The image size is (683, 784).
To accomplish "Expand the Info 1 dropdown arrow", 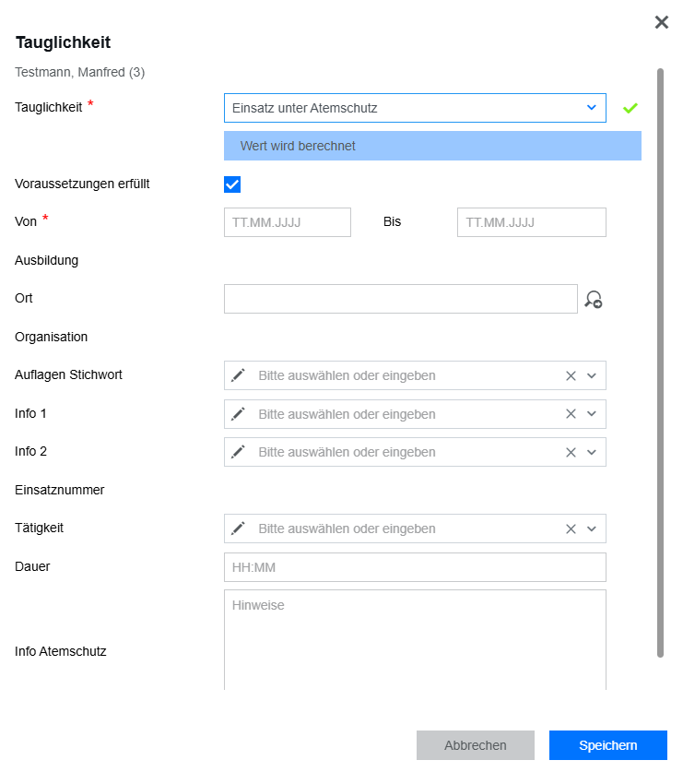I will point(592,414).
